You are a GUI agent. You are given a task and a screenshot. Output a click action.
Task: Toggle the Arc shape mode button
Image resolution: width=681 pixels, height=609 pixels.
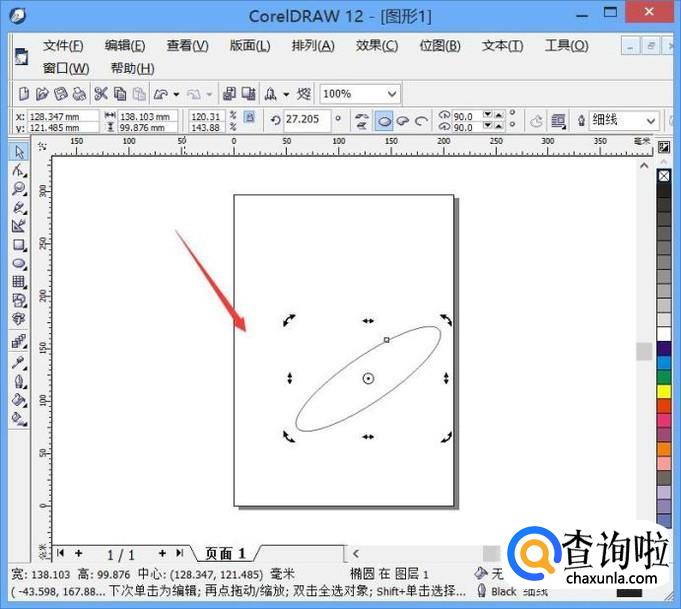[x=421, y=120]
